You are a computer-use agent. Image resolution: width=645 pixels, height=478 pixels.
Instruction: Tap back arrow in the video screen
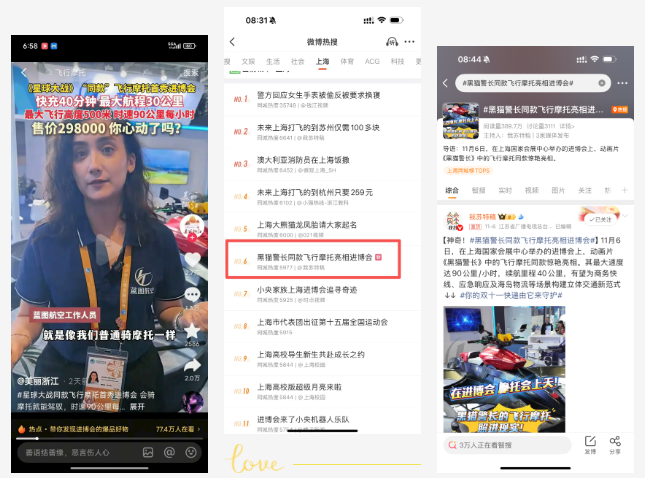point(24,72)
